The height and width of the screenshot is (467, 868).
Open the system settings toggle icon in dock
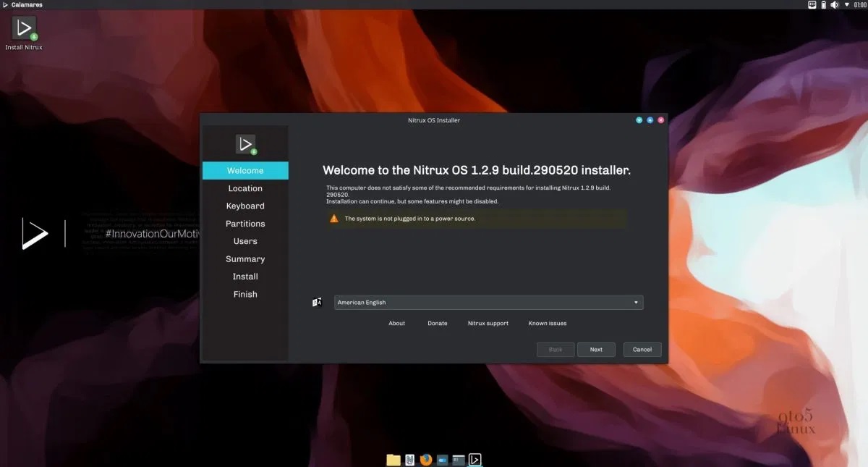(442, 460)
